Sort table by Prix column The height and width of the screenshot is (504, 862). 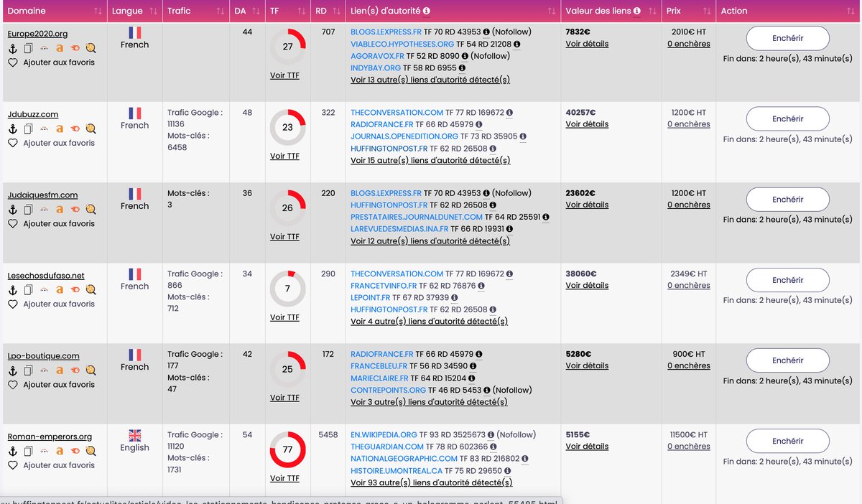[x=707, y=11]
